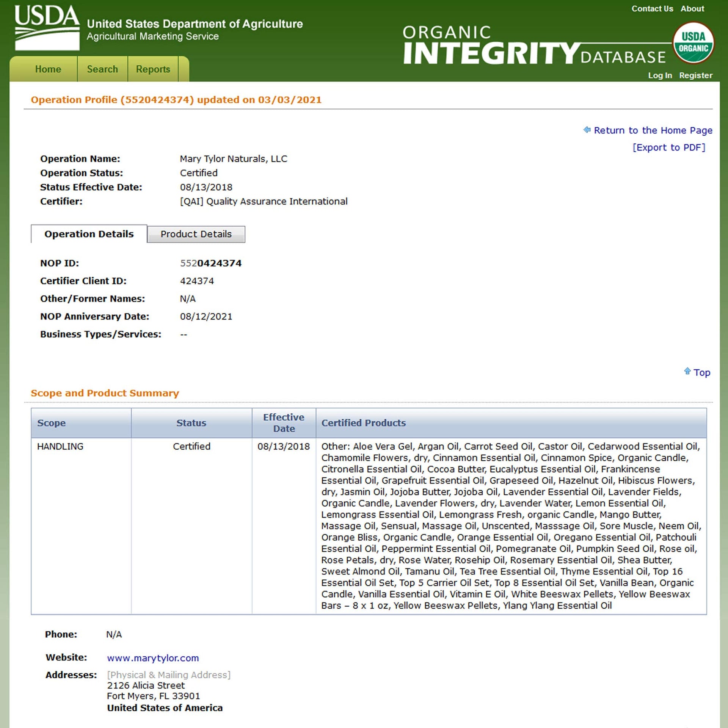Open the Search navigation tab
The height and width of the screenshot is (728, 728).
coord(102,69)
